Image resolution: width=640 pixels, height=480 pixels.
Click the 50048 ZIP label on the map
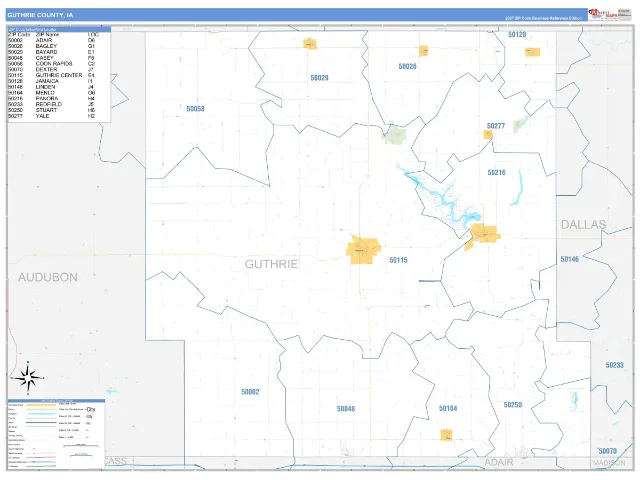(346, 409)
